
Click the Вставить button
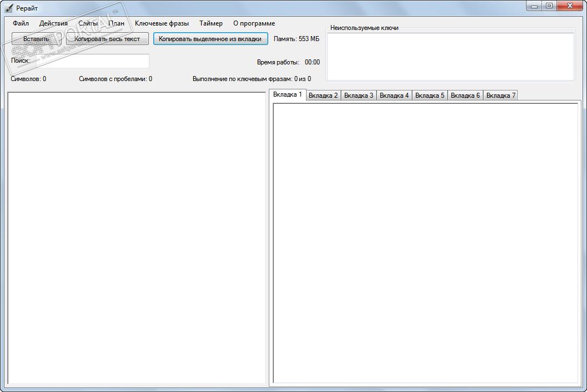36,38
